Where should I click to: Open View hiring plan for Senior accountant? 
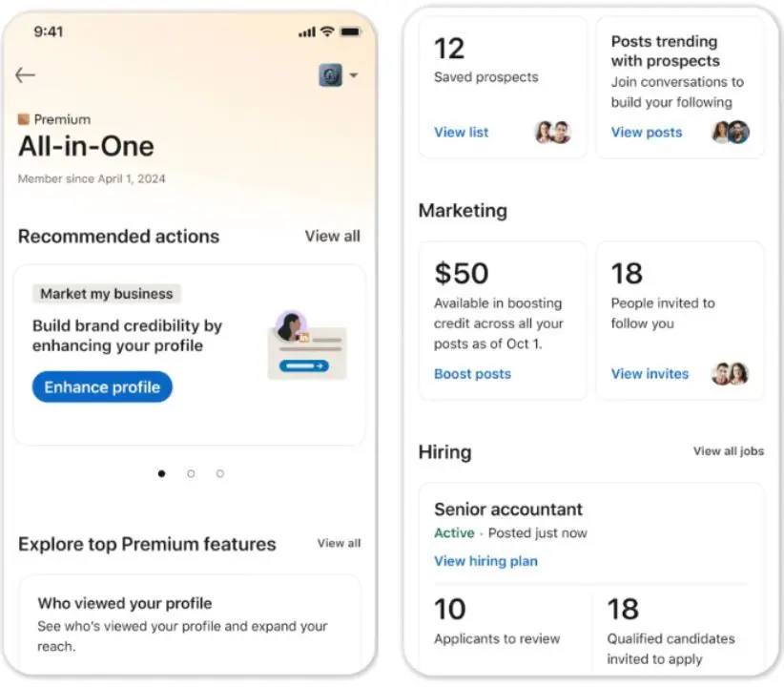coord(485,561)
